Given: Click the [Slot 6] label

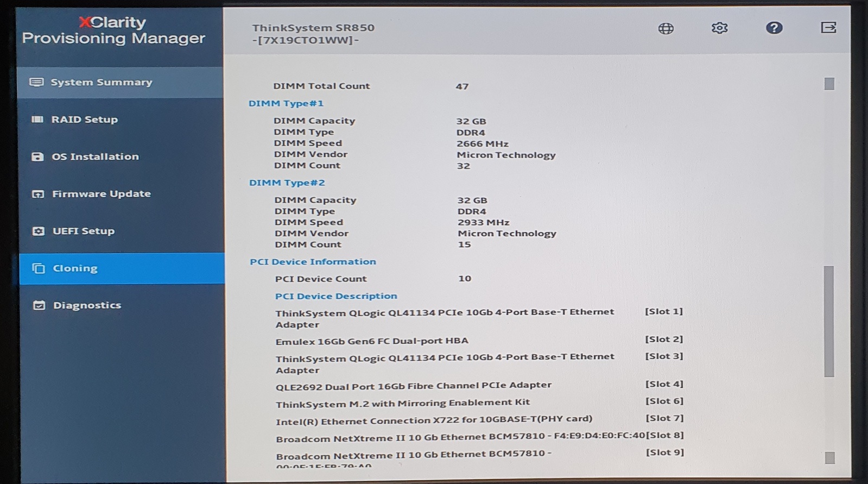Looking at the screenshot, I should (x=664, y=401).
